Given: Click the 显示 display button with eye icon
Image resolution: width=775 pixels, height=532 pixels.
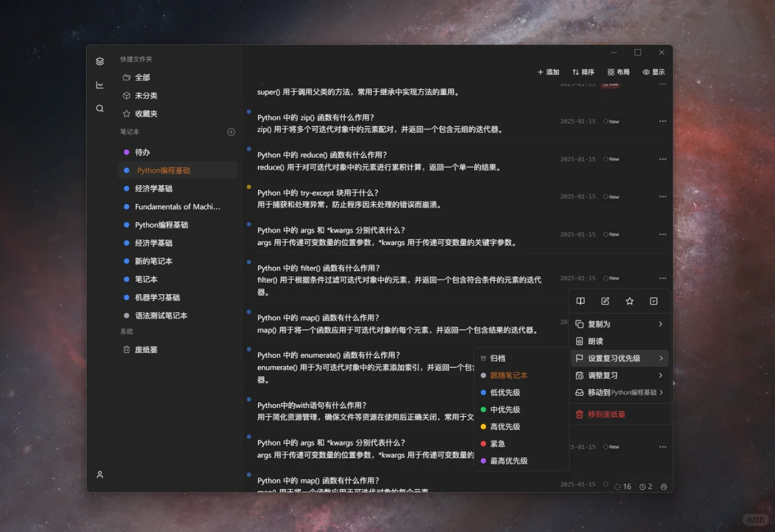Looking at the screenshot, I should [x=654, y=71].
